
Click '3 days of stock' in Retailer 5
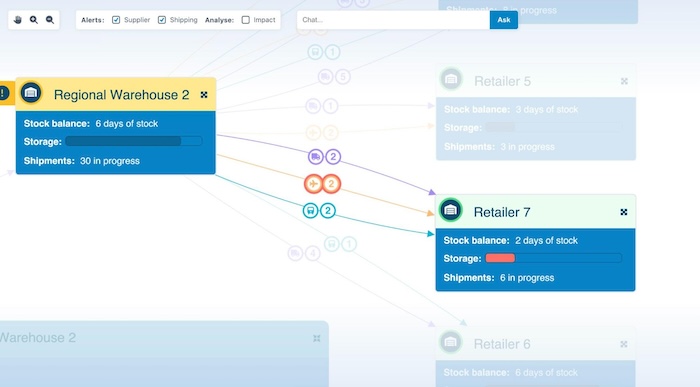tap(547, 109)
